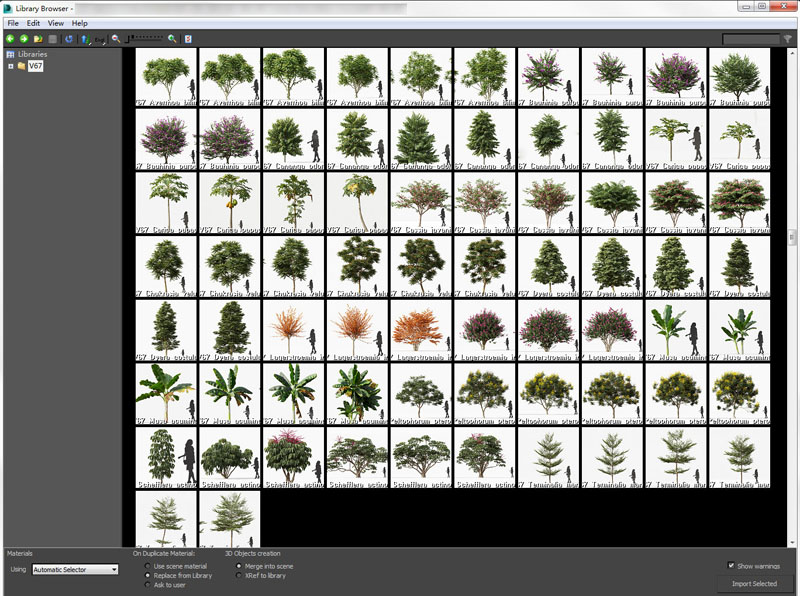
Task: Select the 'Ask to user' option
Action: coord(147,585)
